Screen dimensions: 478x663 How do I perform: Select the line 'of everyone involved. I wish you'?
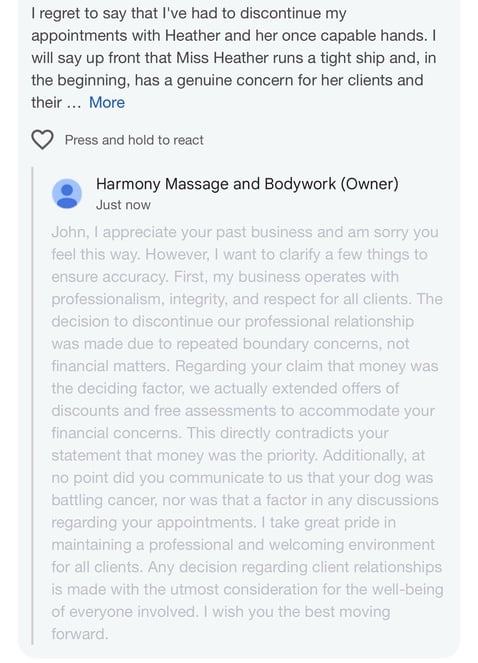tap(220, 612)
